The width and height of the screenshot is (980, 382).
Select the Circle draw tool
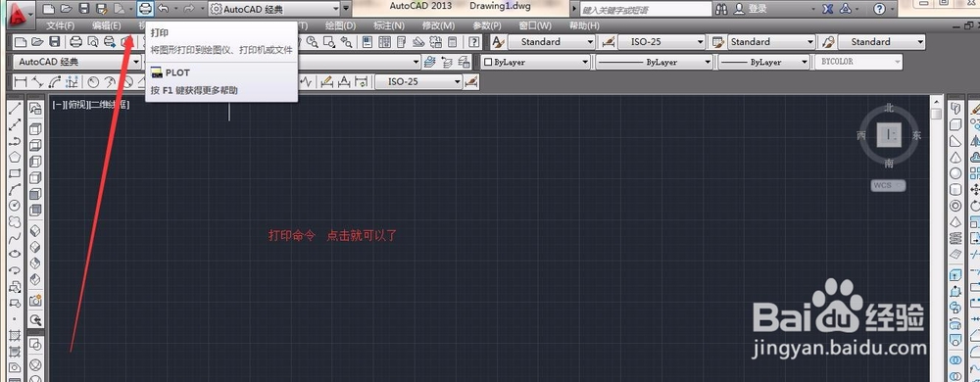click(x=15, y=206)
